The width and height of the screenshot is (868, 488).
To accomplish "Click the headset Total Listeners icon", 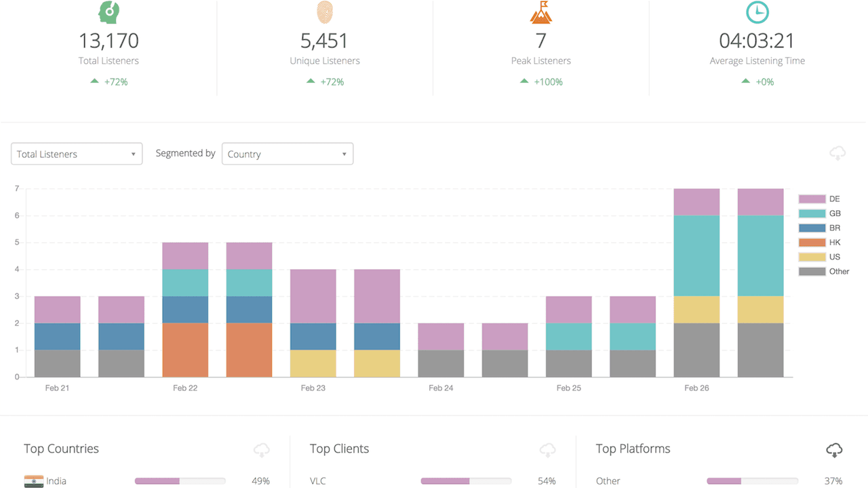I will pos(108,12).
